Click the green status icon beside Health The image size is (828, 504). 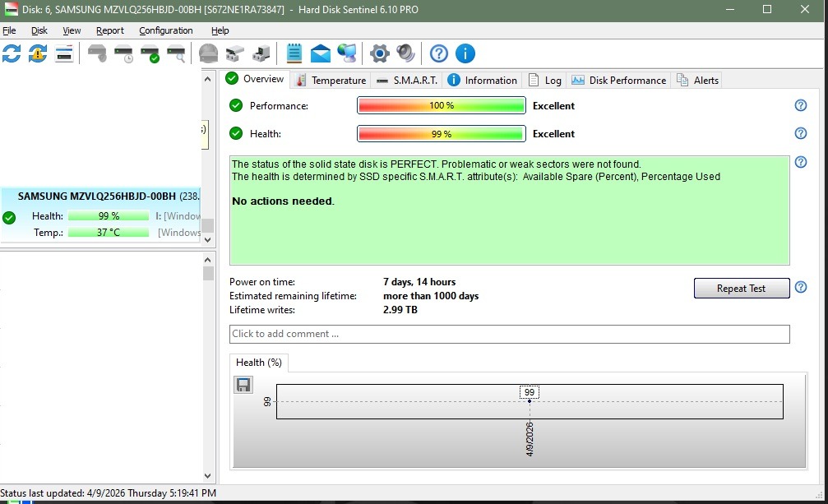236,133
